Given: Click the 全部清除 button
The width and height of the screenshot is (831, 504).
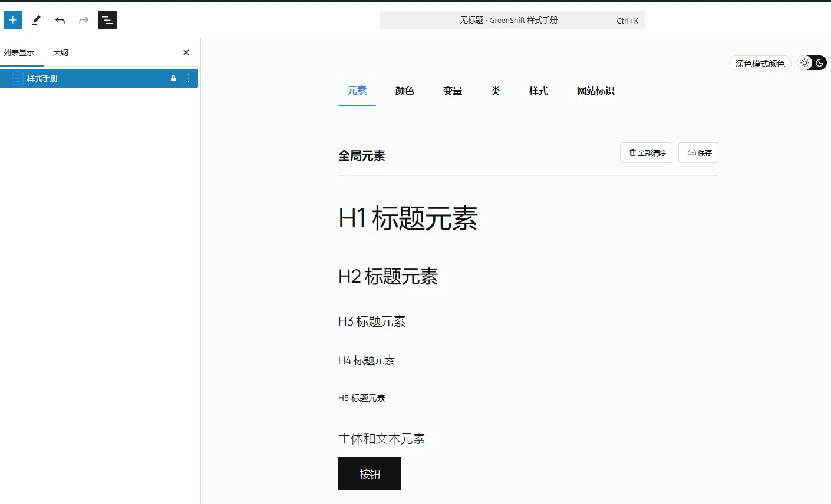Looking at the screenshot, I should [646, 152].
